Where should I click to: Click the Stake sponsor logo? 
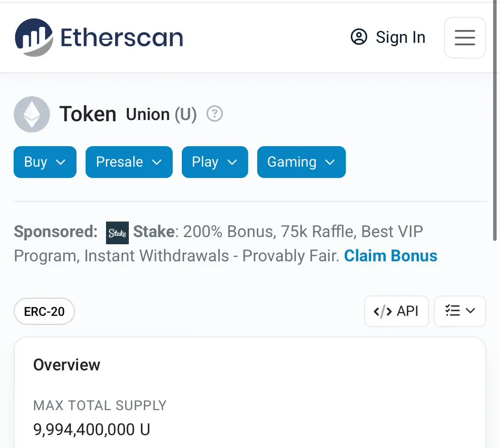[117, 233]
